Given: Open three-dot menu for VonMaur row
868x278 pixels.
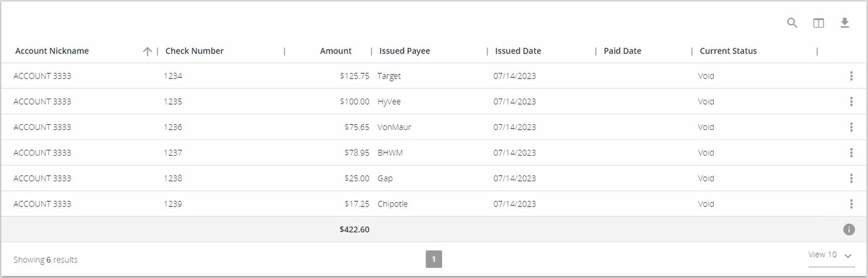Looking at the screenshot, I should (851, 127).
